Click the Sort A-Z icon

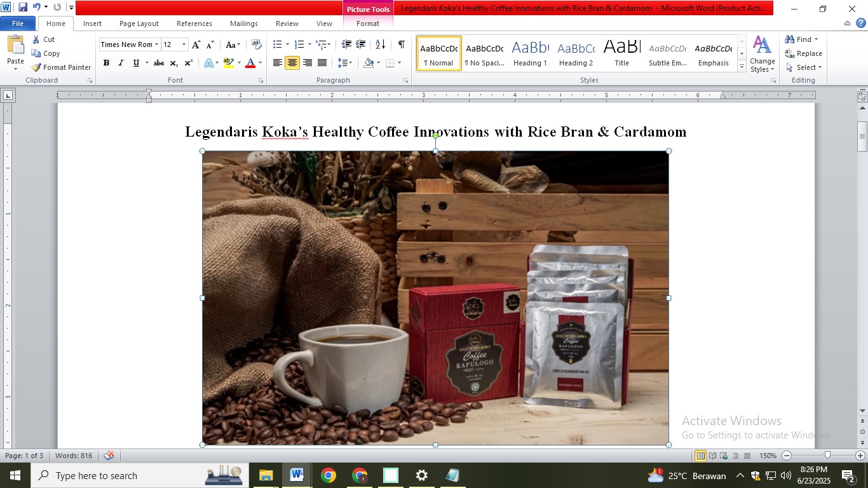tap(380, 44)
